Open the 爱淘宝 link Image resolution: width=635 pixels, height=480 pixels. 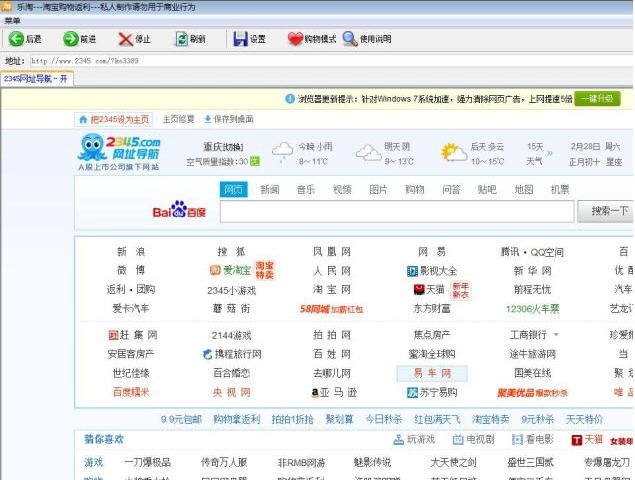click(237, 271)
